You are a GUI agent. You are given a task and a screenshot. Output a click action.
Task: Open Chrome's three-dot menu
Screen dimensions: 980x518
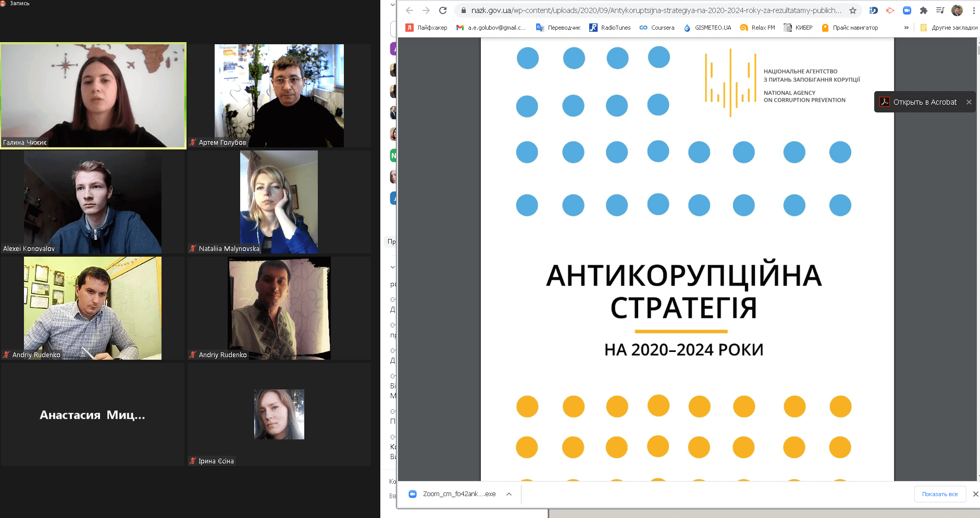(x=974, y=10)
